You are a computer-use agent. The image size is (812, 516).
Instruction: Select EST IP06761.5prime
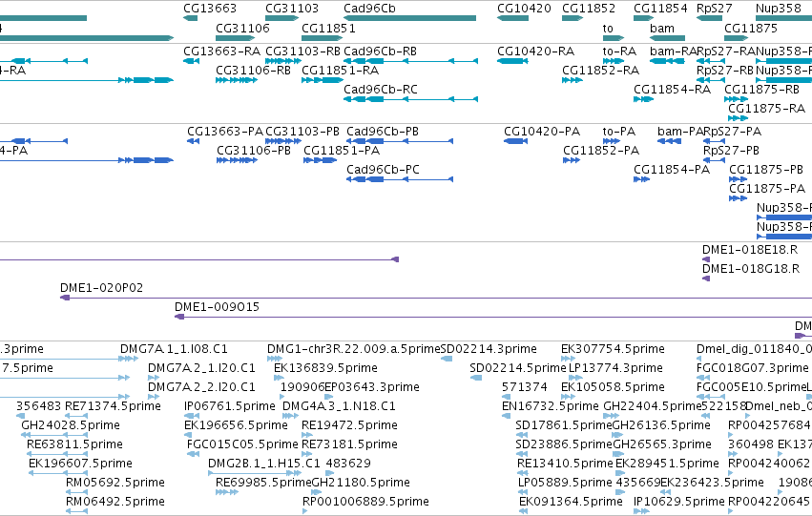230,406
